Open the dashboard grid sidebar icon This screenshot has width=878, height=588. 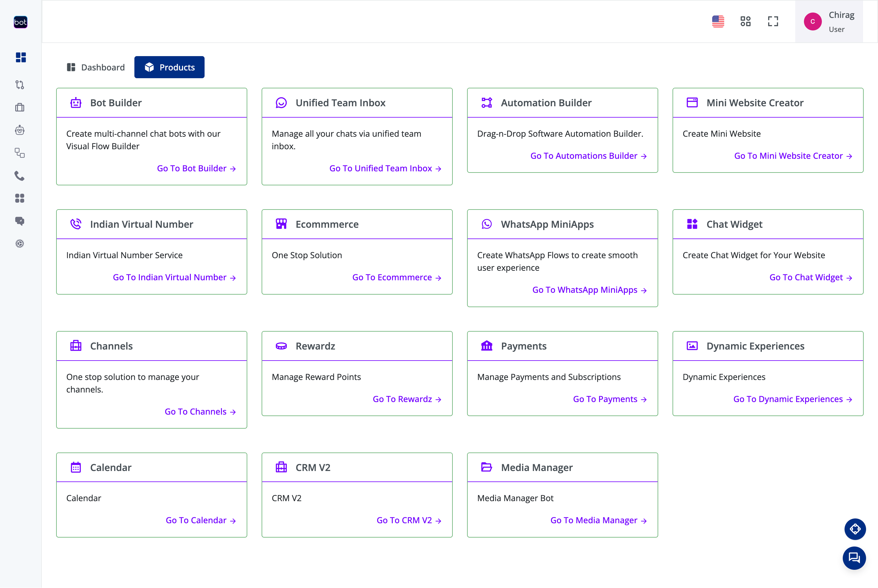click(x=21, y=57)
